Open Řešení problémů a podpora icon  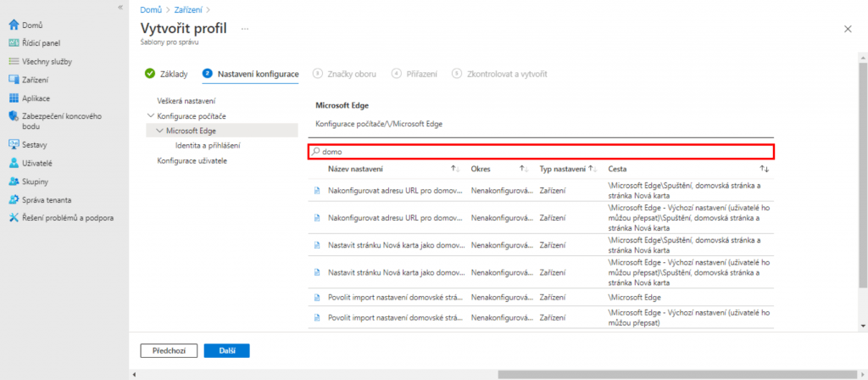[x=14, y=218]
